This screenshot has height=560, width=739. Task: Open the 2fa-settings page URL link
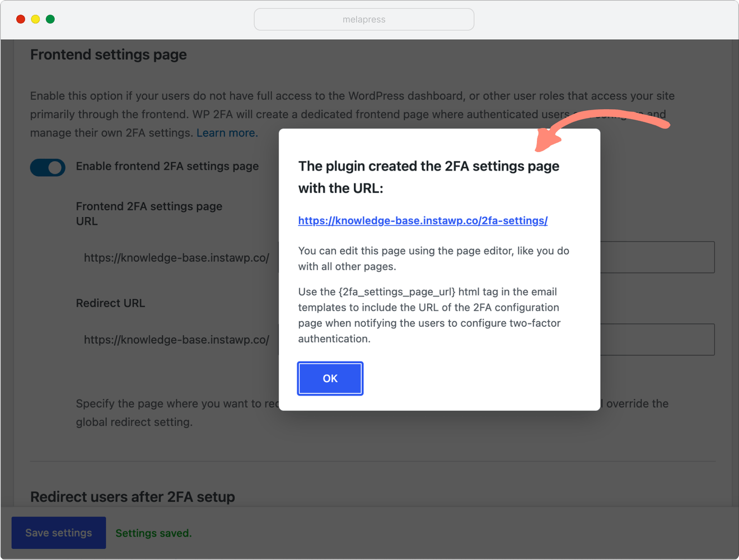point(423,220)
